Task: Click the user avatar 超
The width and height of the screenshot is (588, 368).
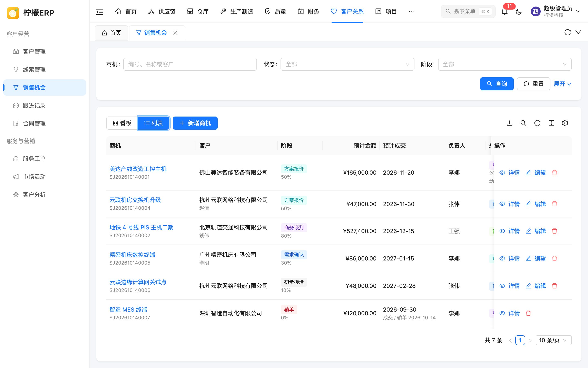Action: pos(536,11)
